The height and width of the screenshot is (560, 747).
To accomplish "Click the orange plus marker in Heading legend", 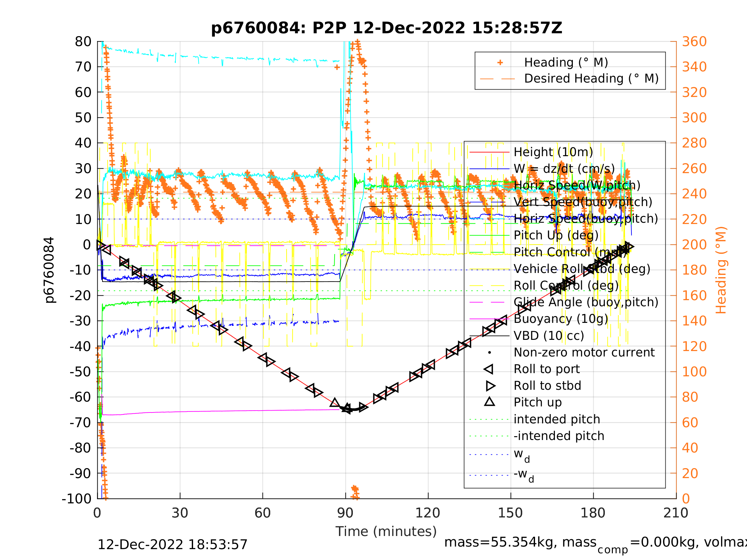I will [x=500, y=62].
